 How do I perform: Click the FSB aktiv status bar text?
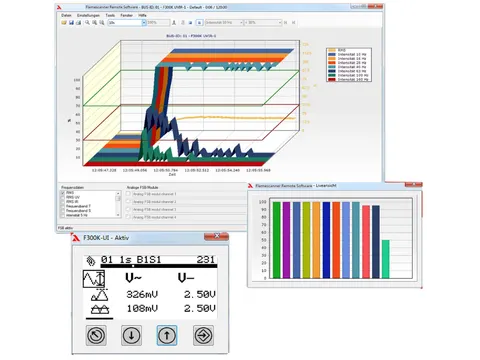pyautogui.click(x=65, y=228)
